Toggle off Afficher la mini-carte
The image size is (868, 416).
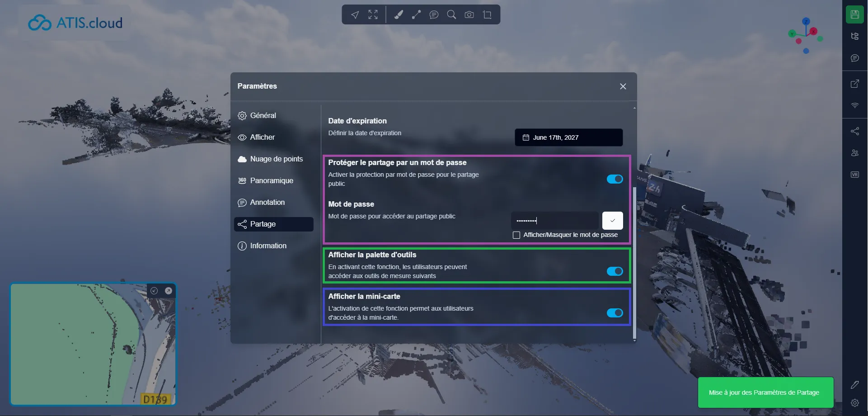pos(615,313)
